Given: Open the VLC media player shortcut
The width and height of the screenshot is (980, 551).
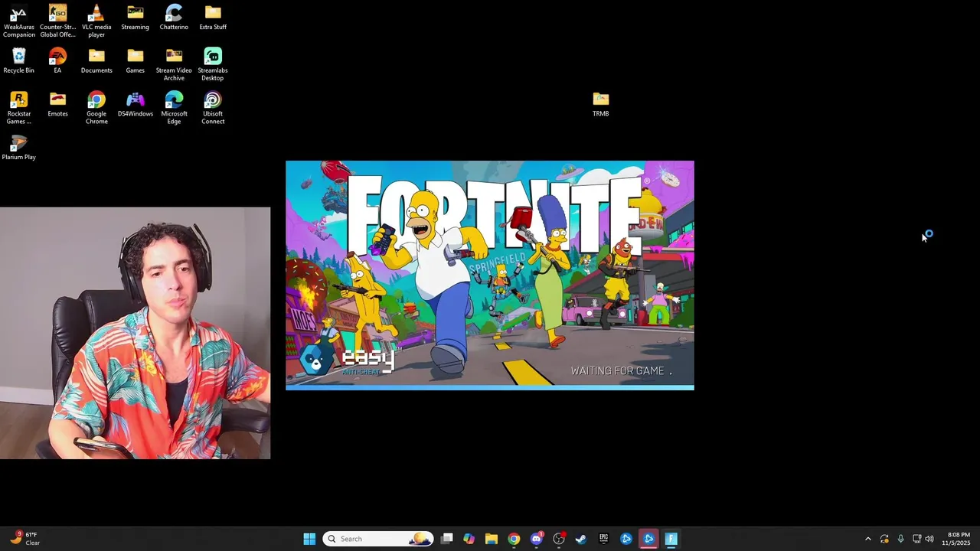Looking at the screenshot, I should (x=96, y=21).
